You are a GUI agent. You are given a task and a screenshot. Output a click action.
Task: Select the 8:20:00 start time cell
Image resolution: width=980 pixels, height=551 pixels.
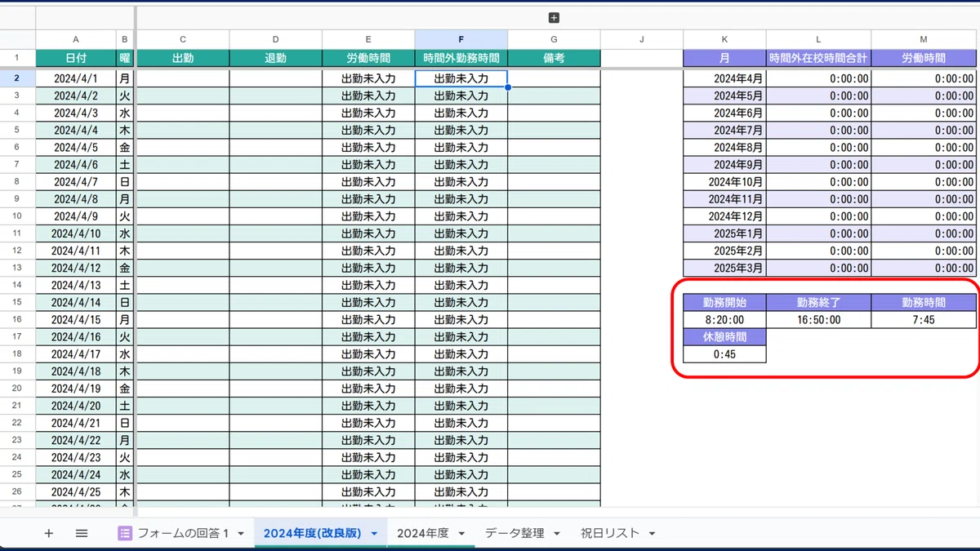pyautogui.click(x=724, y=320)
